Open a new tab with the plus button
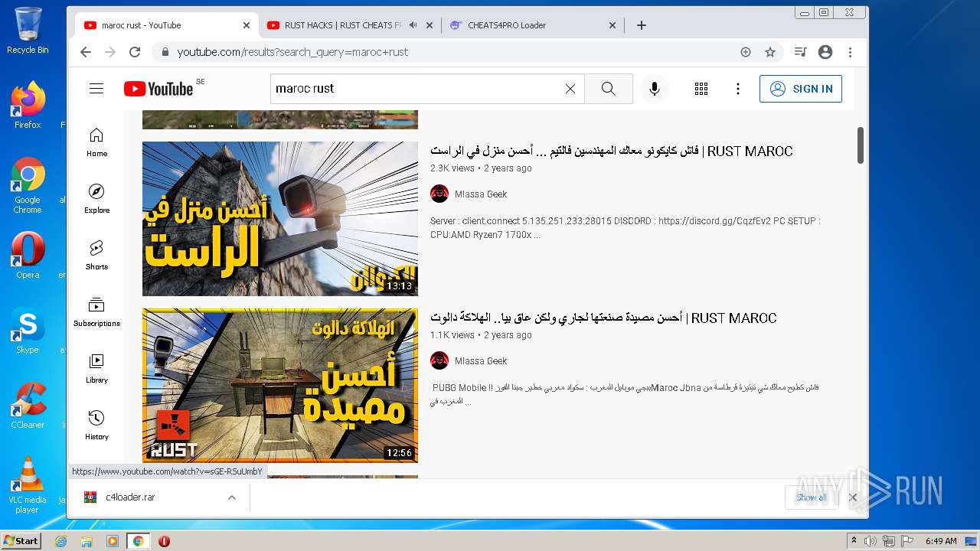Image resolution: width=980 pixels, height=551 pixels. tap(642, 25)
